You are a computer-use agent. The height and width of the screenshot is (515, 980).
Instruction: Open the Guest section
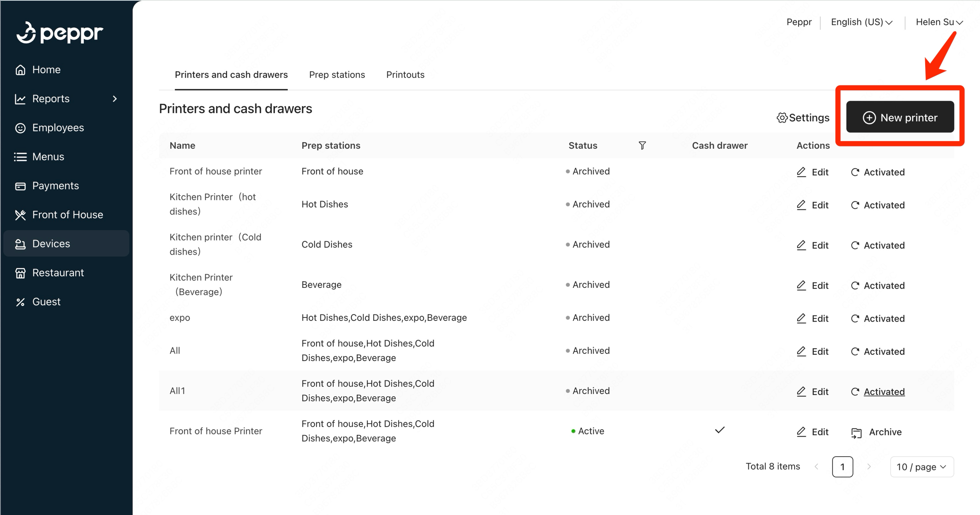point(46,302)
